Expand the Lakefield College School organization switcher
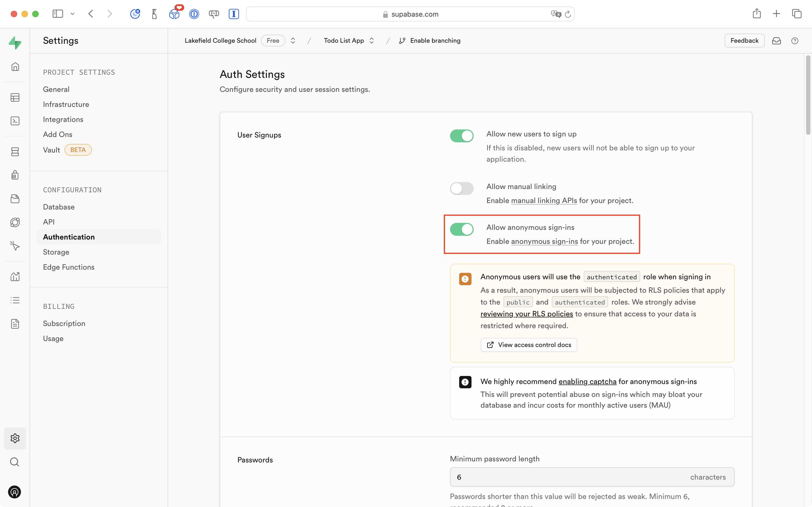 tap(293, 41)
